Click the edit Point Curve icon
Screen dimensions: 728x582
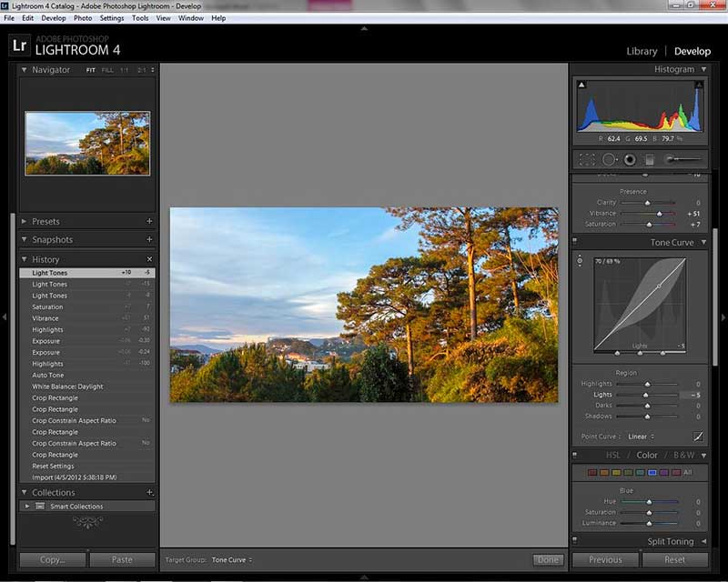tap(698, 436)
